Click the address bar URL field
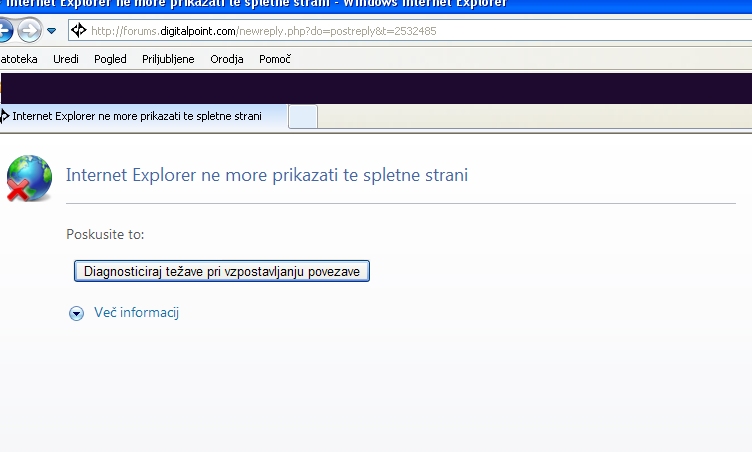The height and width of the screenshot is (452, 752). [412, 31]
